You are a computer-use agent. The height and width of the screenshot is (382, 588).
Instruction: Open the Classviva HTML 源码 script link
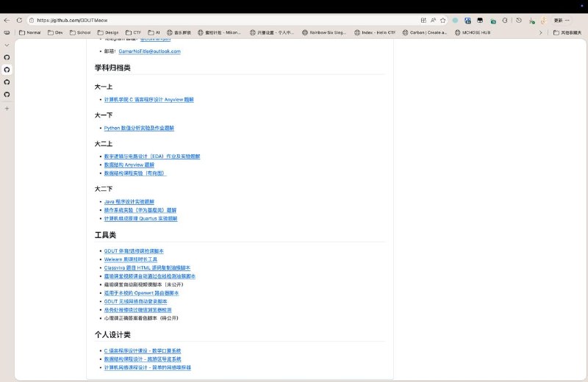(x=147, y=268)
